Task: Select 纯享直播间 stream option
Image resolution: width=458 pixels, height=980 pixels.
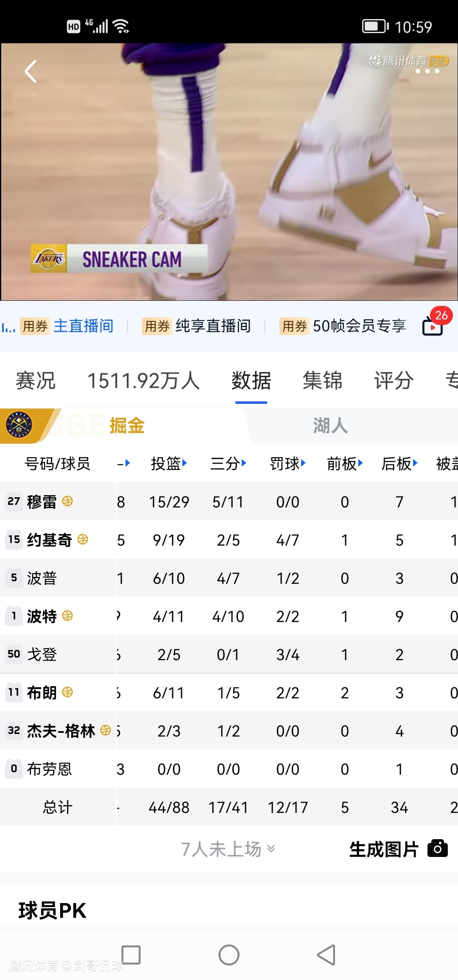Action: tap(197, 326)
